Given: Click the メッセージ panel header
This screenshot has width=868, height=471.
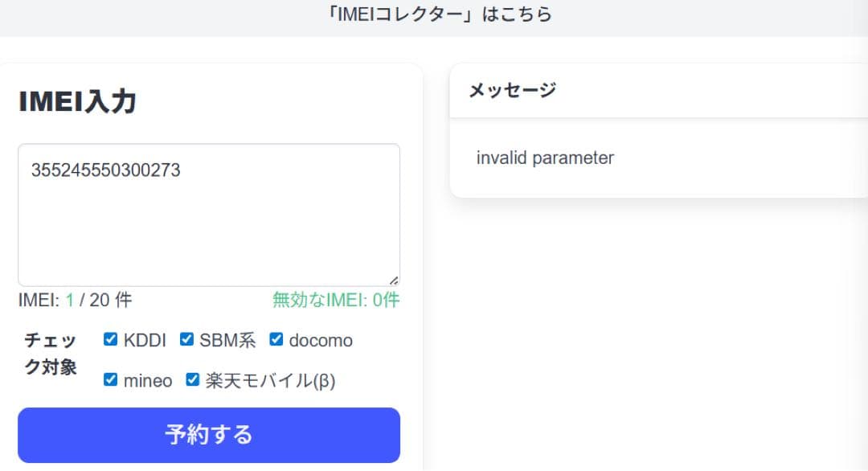Looking at the screenshot, I should (511, 91).
